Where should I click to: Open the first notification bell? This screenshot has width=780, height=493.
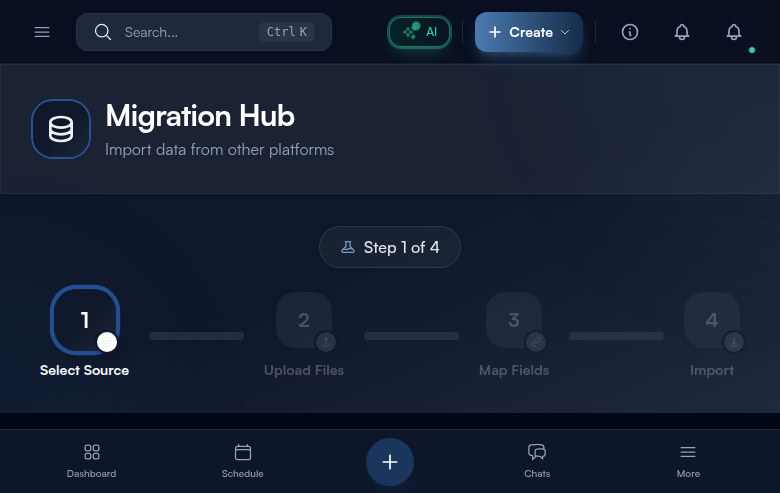point(682,32)
